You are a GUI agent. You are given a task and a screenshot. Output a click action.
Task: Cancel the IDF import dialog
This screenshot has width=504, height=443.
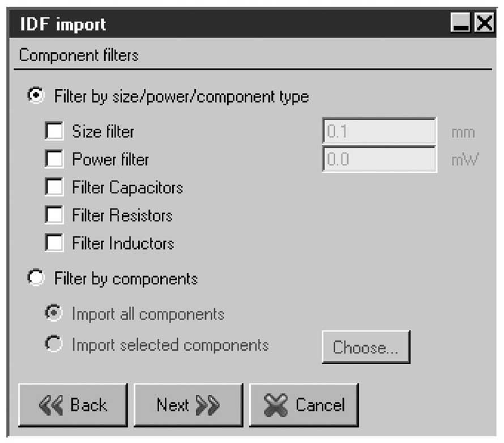tap(304, 405)
